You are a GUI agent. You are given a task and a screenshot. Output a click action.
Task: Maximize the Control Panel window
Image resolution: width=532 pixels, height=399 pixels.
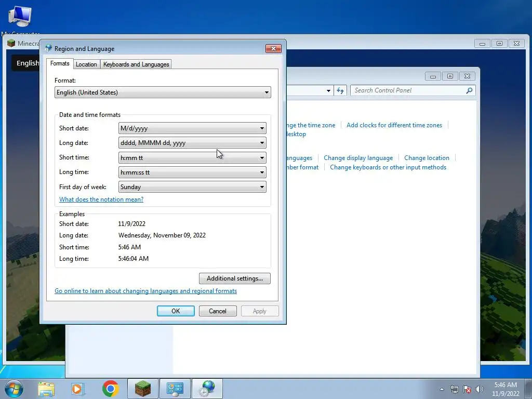pos(450,76)
